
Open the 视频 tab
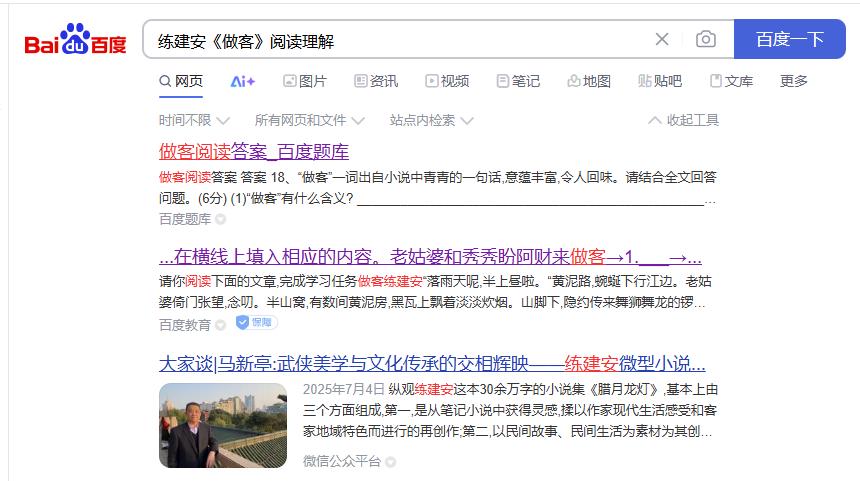[447, 81]
